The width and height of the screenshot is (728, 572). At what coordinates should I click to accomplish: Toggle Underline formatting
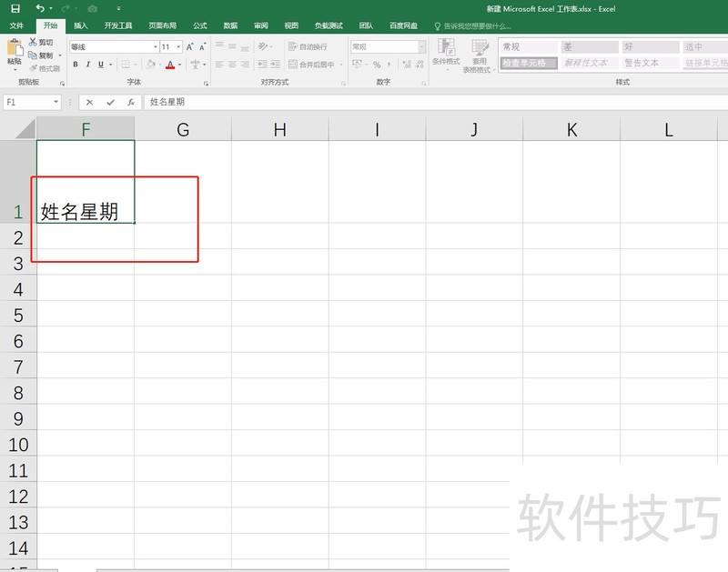100,64
